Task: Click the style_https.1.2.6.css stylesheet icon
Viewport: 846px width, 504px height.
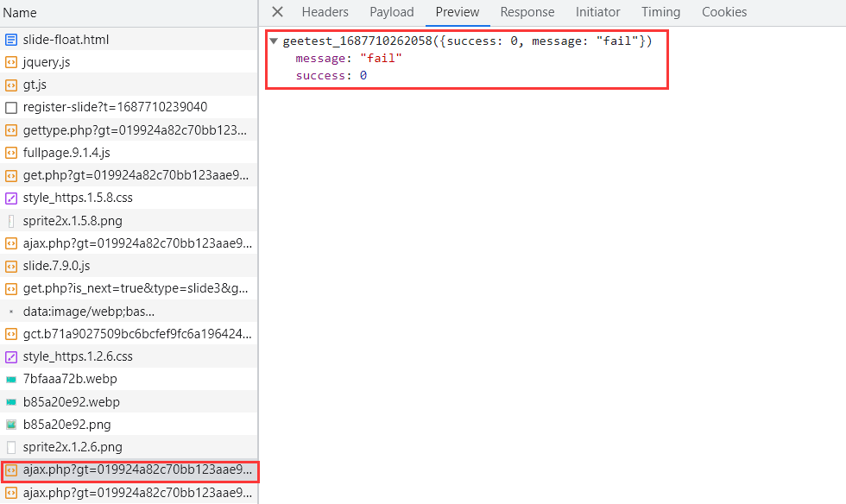Action: 11,356
